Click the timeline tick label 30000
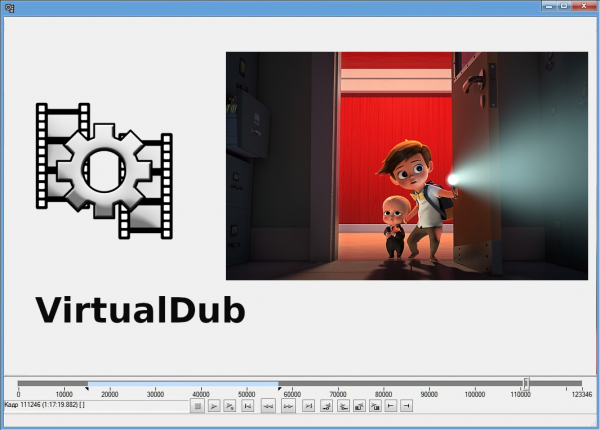Viewport: 600px width, 430px height. coord(155,394)
